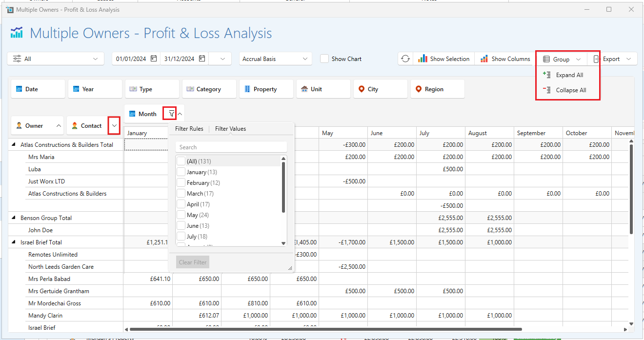644x340 pixels.
Task: Click the Region map pin icon
Action: (419, 89)
